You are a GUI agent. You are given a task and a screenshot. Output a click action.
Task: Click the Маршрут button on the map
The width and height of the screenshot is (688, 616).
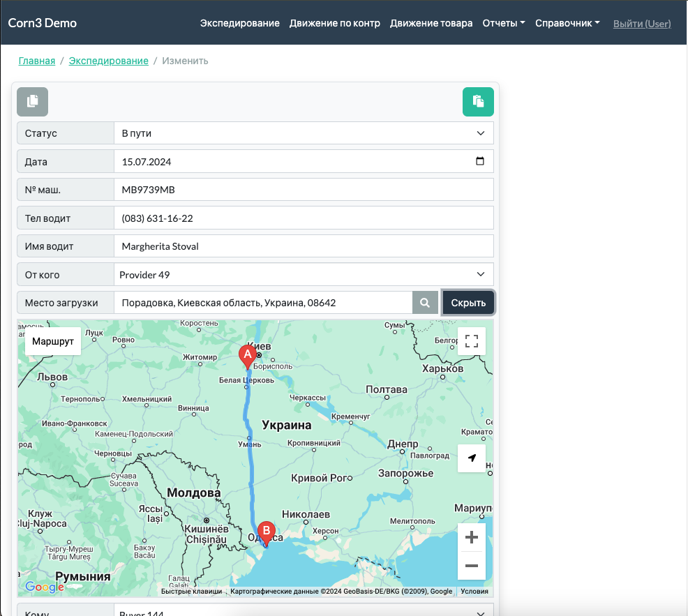[53, 342]
